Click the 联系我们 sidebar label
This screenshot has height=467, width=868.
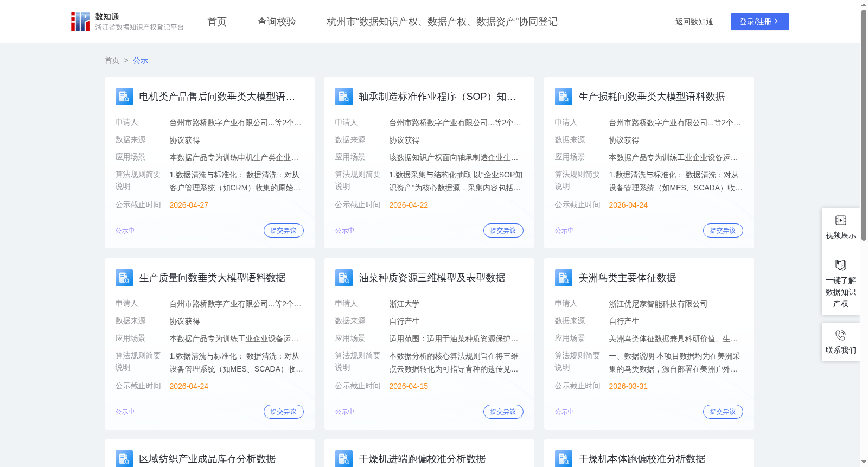[841, 350]
